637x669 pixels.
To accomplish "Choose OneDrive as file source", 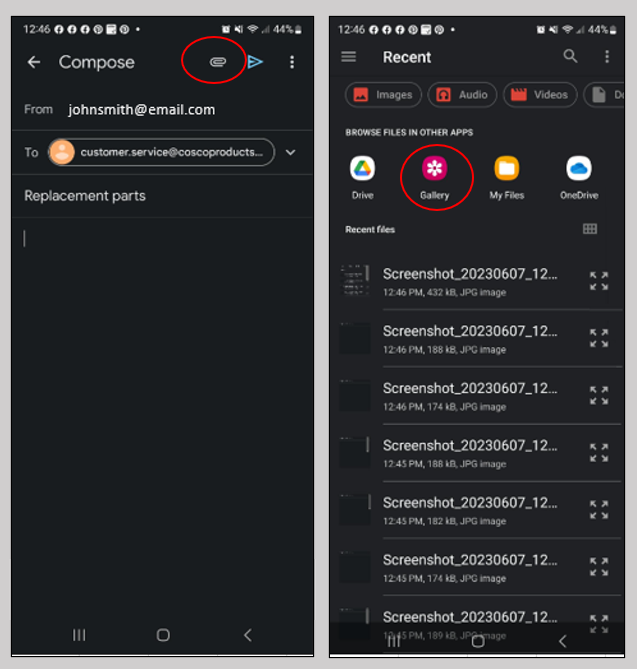I will pyautogui.click(x=579, y=178).
